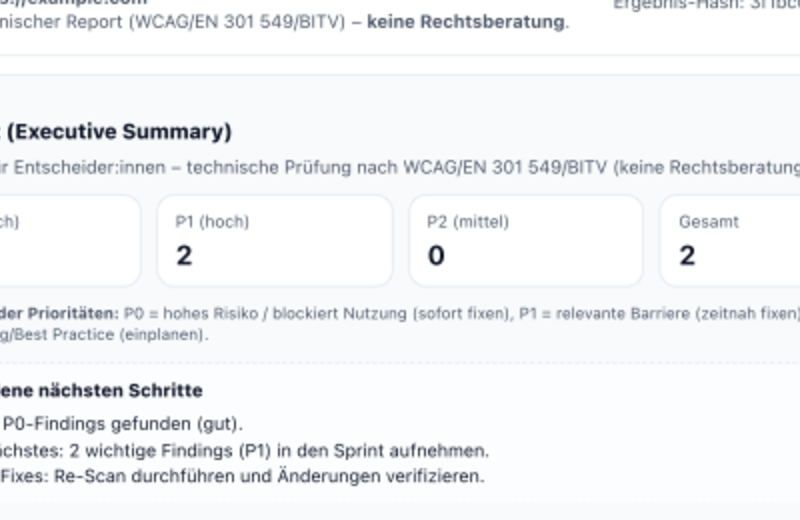Click the value 2 in the Gesamt card
The width and height of the screenshot is (800, 520).
click(687, 256)
